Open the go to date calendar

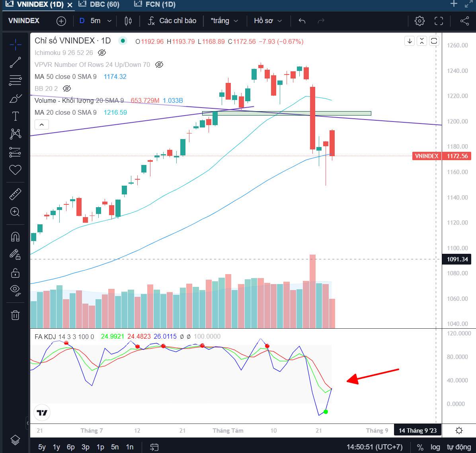(x=154, y=447)
